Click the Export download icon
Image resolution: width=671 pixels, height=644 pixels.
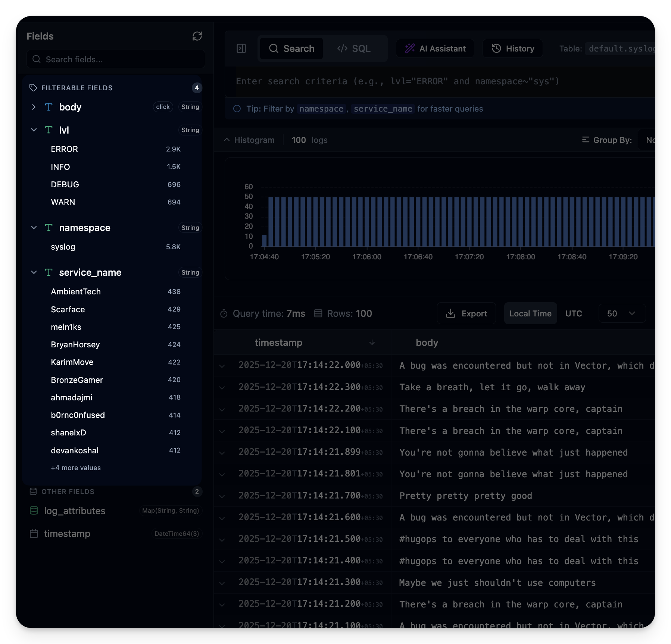[450, 313]
